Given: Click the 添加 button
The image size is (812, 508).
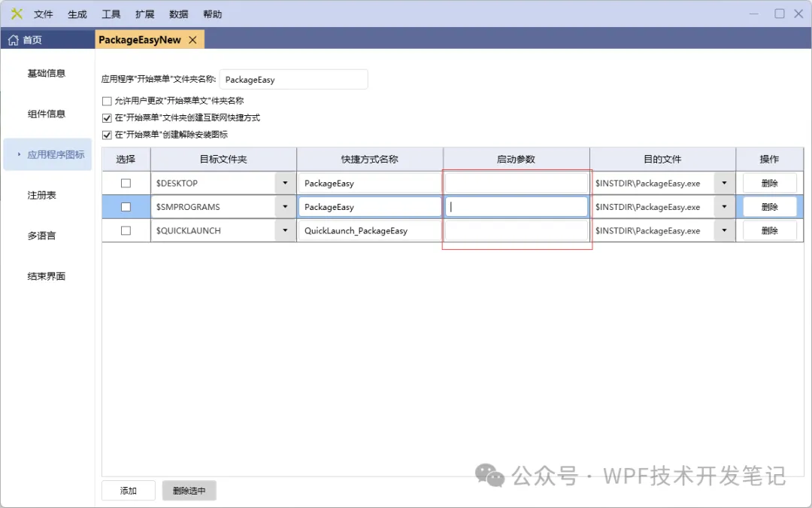Looking at the screenshot, I should coord(129,491).
